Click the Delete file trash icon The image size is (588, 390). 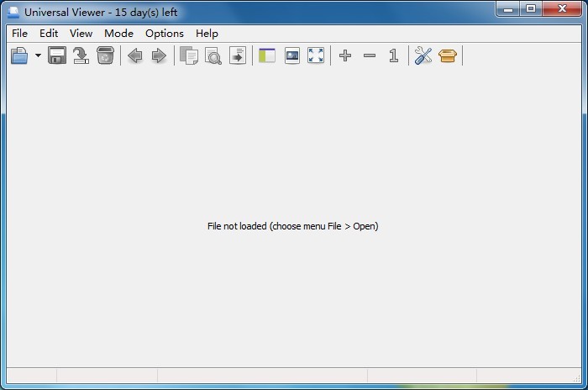point(105,56)
